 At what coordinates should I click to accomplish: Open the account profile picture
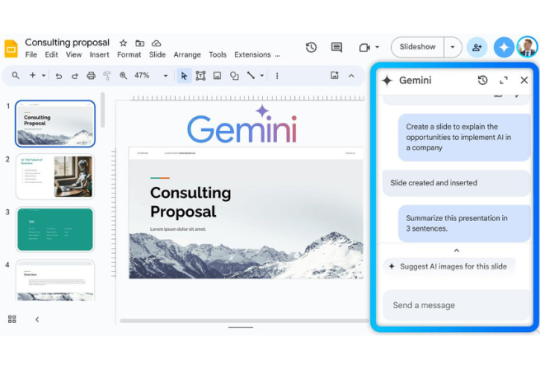527,47
